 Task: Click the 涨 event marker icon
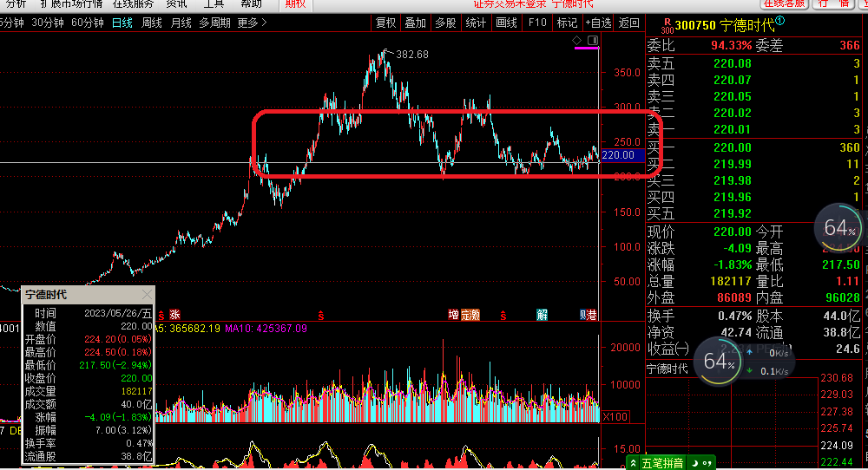point(174,314)
